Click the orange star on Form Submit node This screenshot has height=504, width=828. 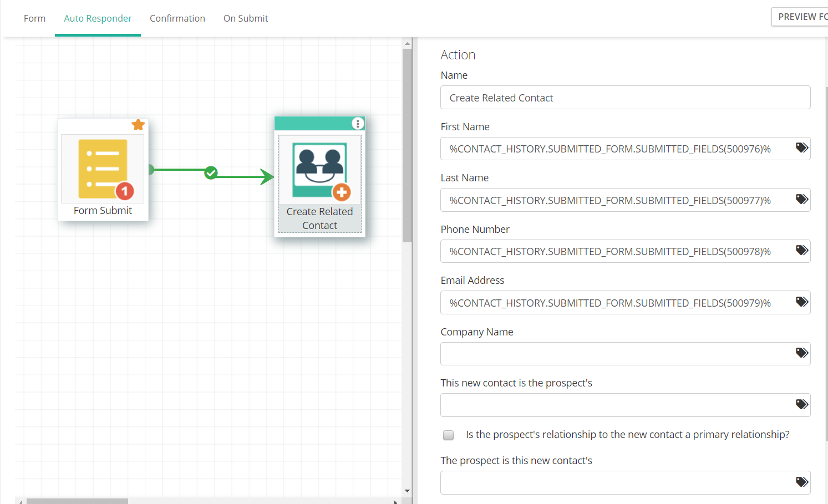(138, 125)
